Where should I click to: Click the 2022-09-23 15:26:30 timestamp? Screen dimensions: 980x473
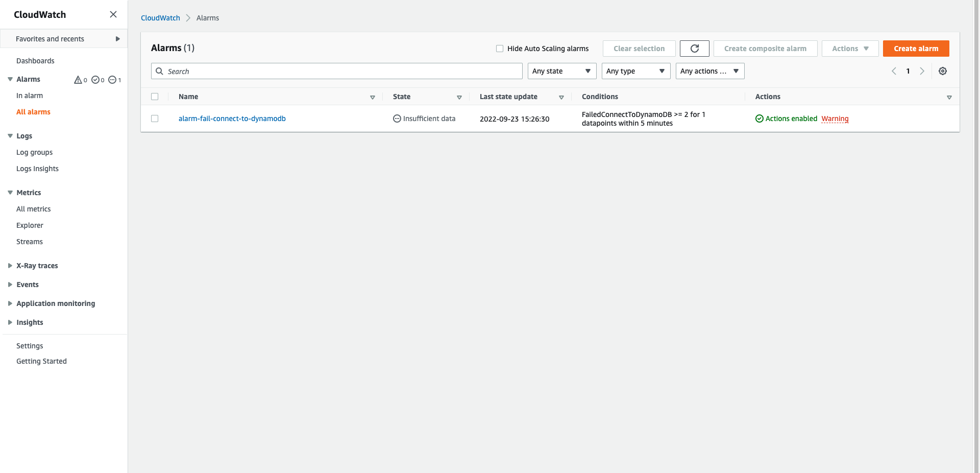point(514,119)
